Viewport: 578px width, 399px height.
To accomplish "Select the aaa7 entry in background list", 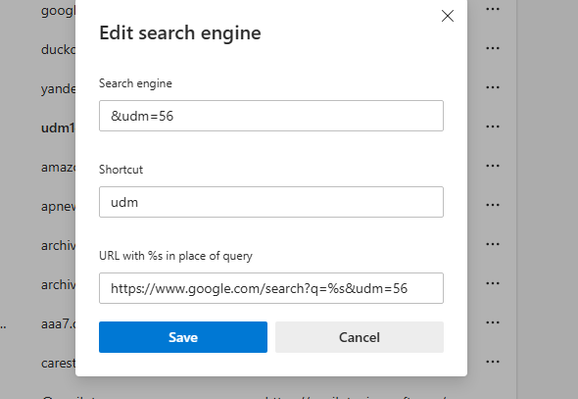I will (58, 324).
